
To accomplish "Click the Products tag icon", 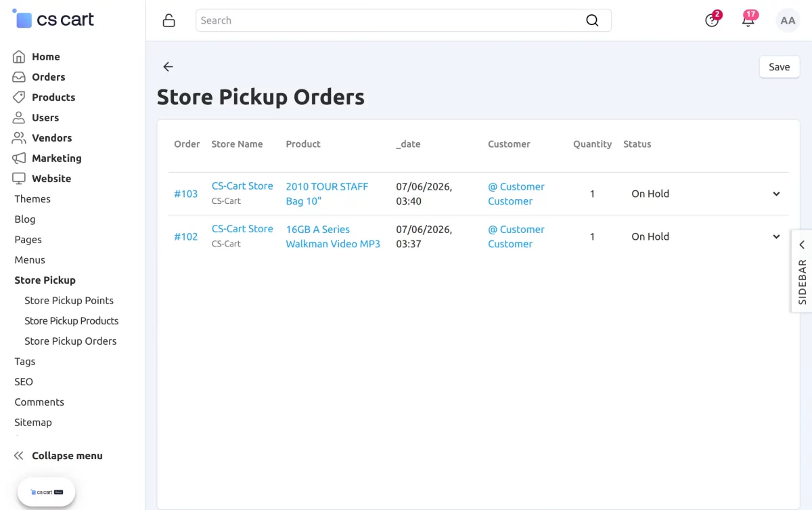I will 19,98.
